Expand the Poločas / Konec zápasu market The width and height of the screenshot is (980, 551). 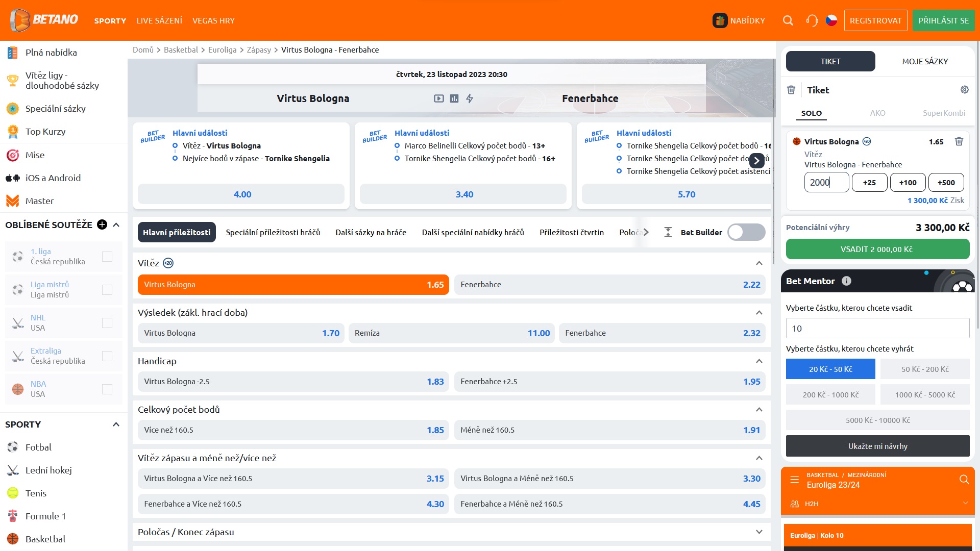point(759,532)
